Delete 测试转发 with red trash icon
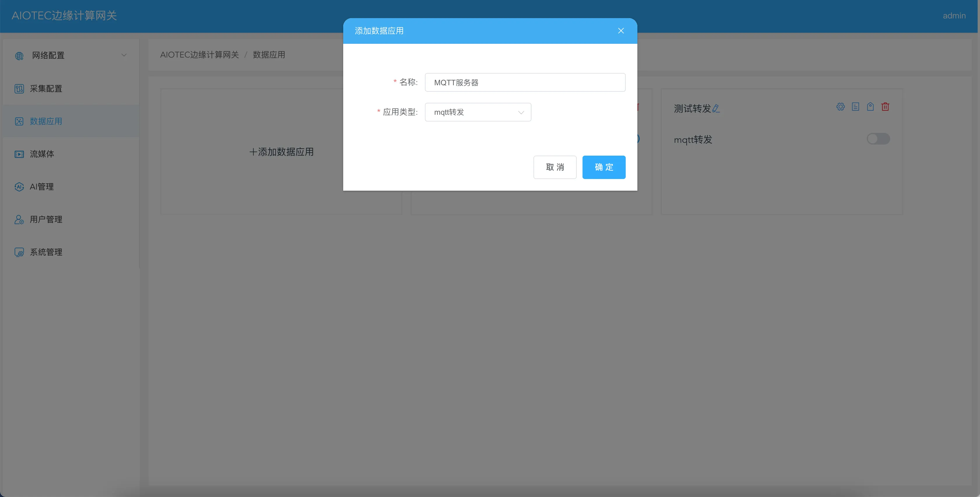Image resolution: width=980 pixels, height=497 pixels. (x=885, y=107)
